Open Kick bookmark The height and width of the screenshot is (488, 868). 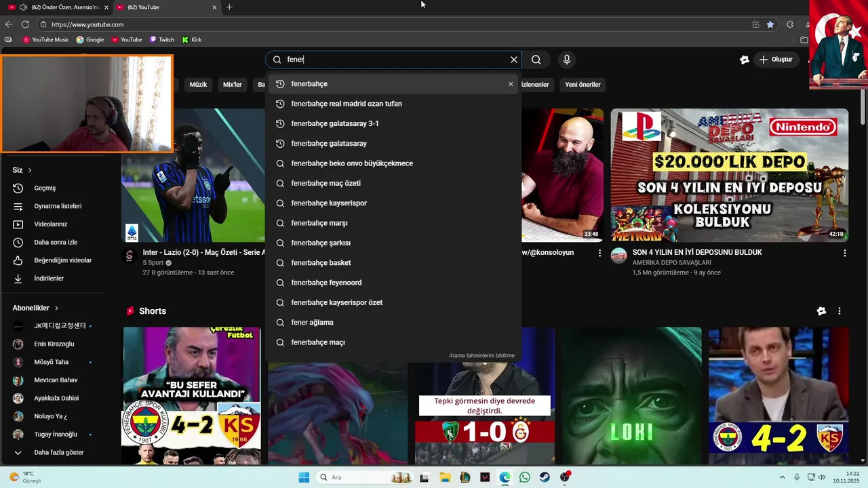point(192,40)
